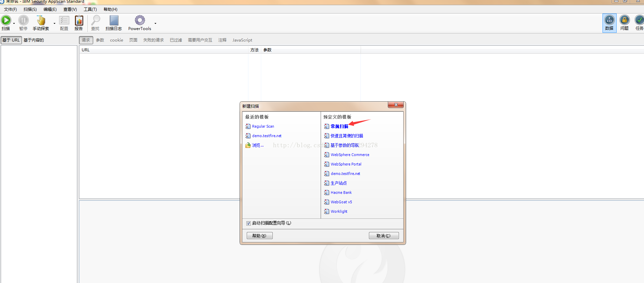644x283 pixels.
Task: Open the 帮助(H) menu
Action: point(110,9)
